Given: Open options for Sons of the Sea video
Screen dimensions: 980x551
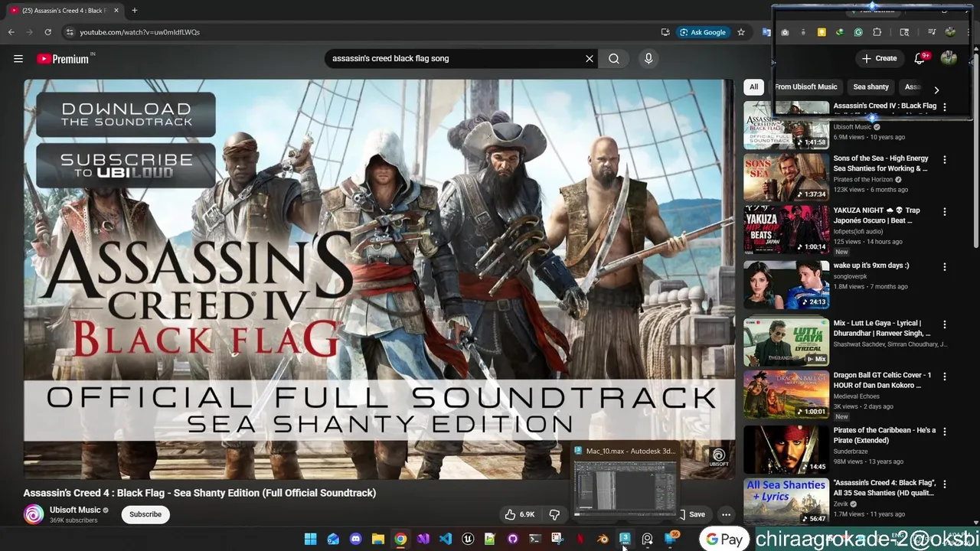Looking at the screenshot, I should pyautogui.click(x=944, y=160).
